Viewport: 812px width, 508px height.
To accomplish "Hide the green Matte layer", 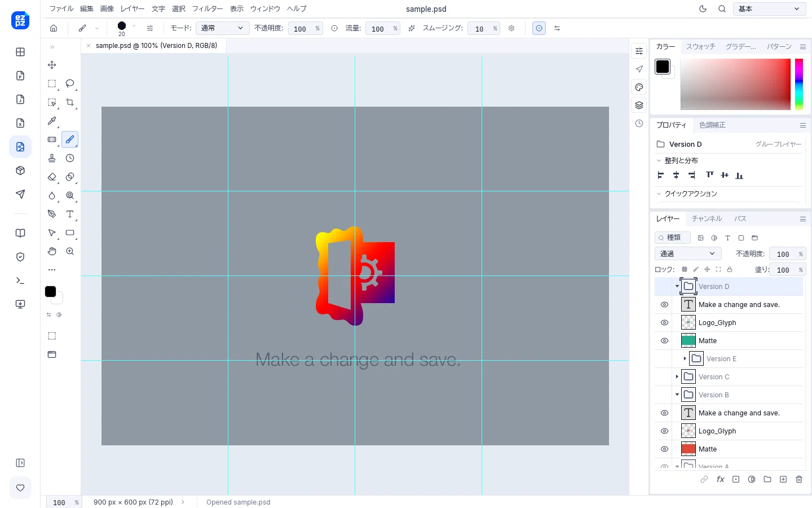I will coord(664,340).
